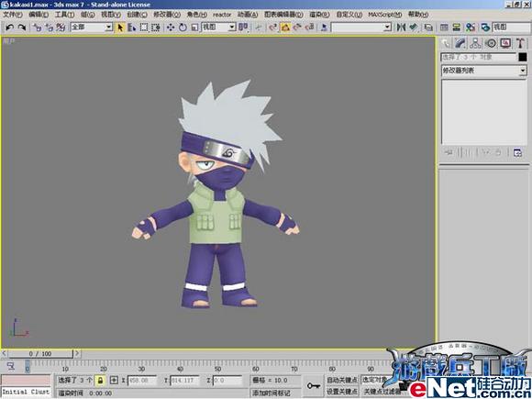Click the Unlink Selection tool

click(50, 28)
